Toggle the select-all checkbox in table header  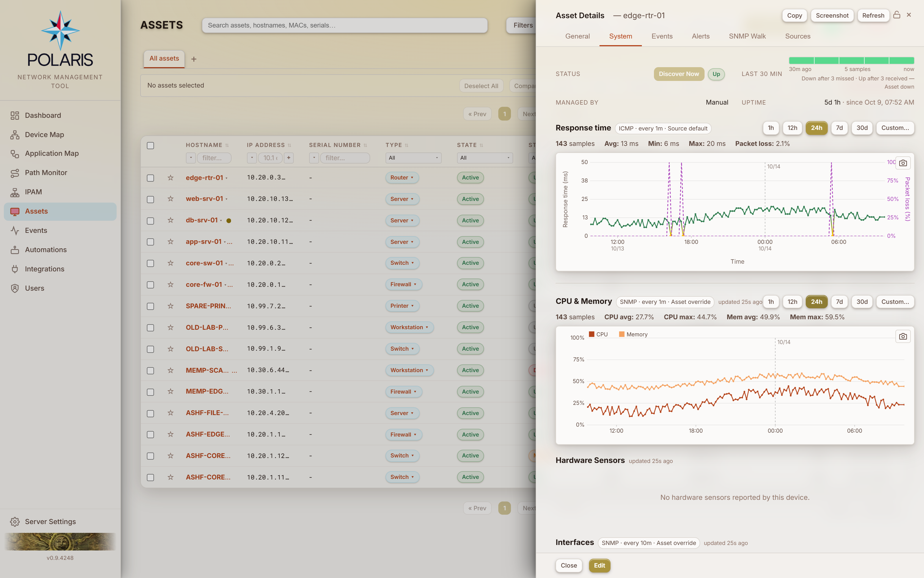[x=150, y=146]
